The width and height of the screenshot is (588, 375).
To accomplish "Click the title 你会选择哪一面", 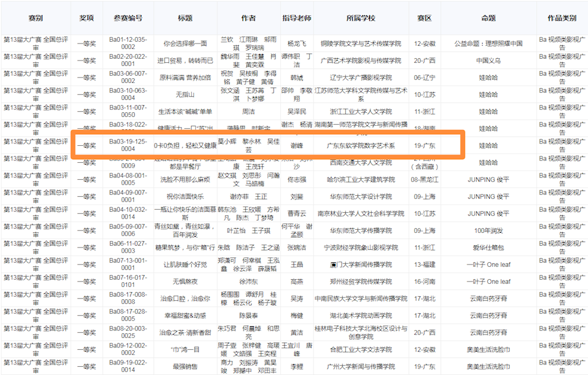I will tap(185, 43).
